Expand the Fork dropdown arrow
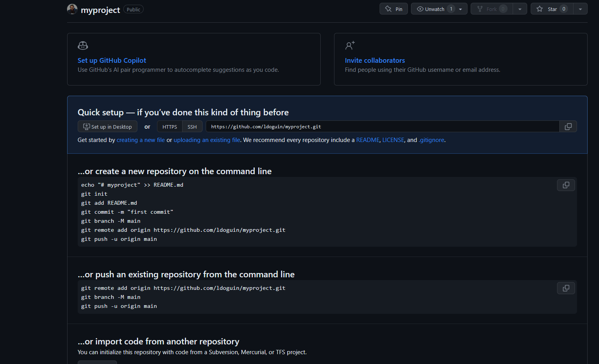 [520, 9]
